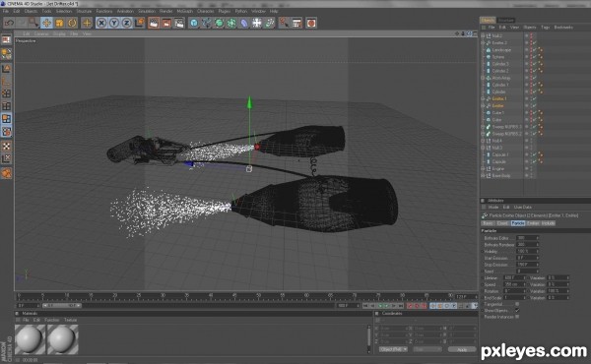
Task: Switch to the Emitter tab in Attributes
Action: coord(533,223)
